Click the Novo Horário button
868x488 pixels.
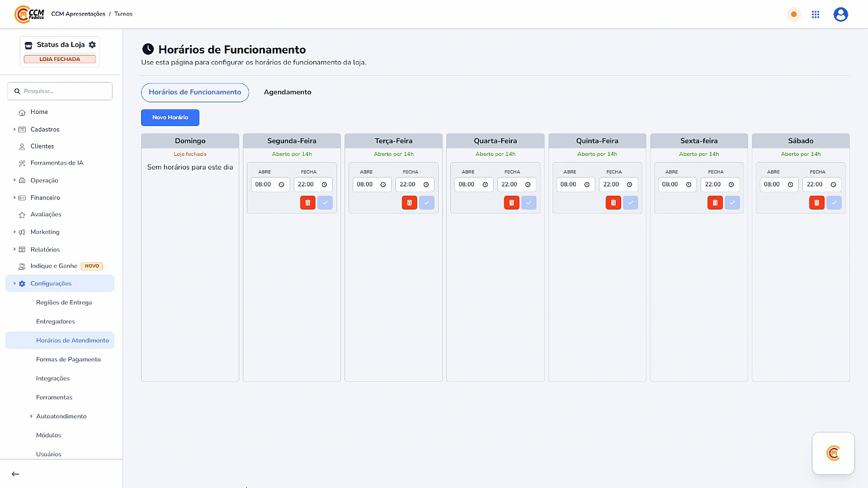(x=170, y=117)
